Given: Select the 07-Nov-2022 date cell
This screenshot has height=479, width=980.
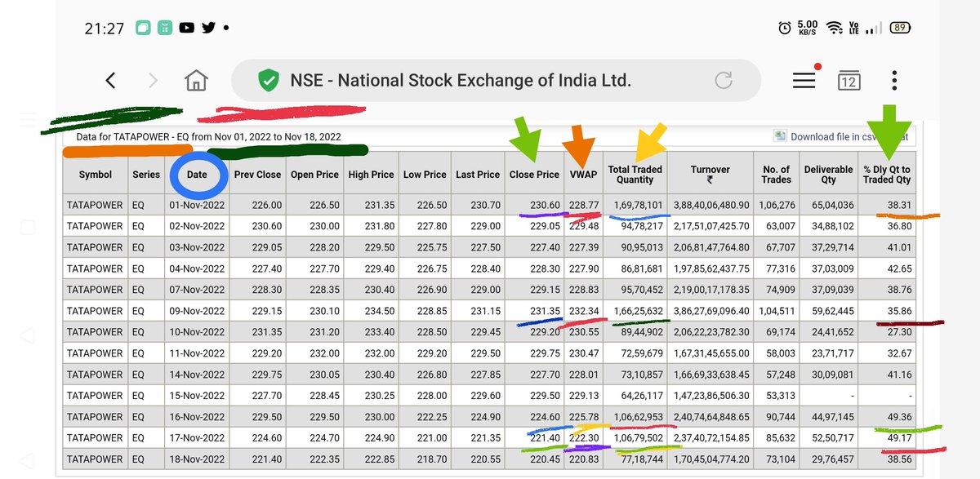Looking at the screenshot, I should [x=197, y=290].
